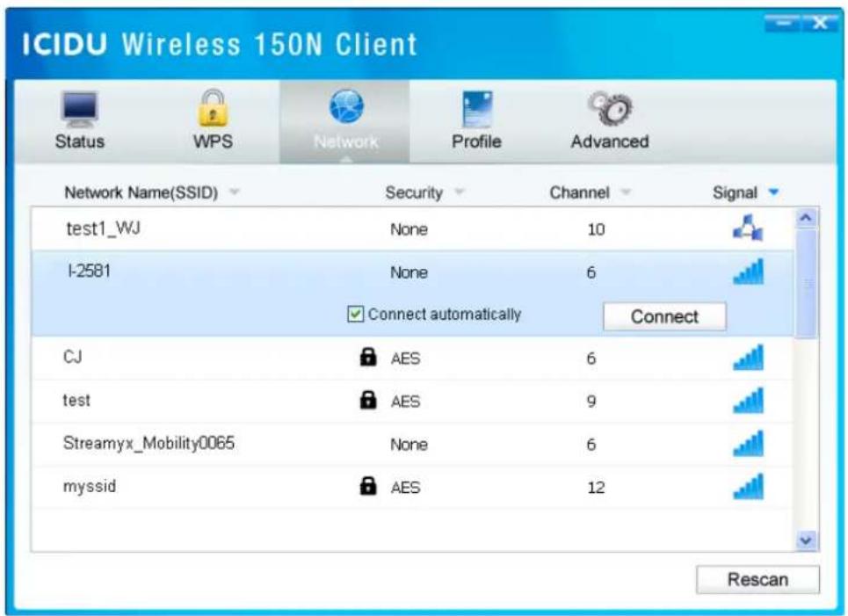The height and width of the screenshot is (616, 848).
Task: Toggle the Connect automatically checkbox
Action: click(355, 315)
